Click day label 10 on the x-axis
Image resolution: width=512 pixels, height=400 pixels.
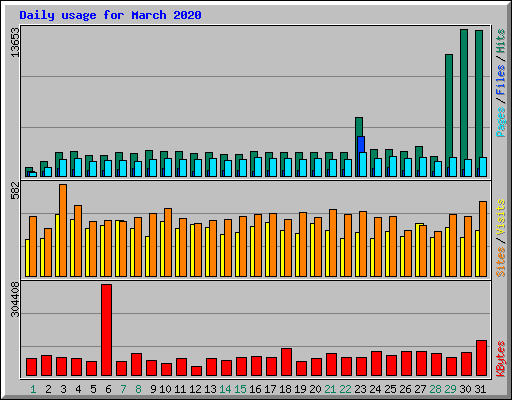coord(165,389)
